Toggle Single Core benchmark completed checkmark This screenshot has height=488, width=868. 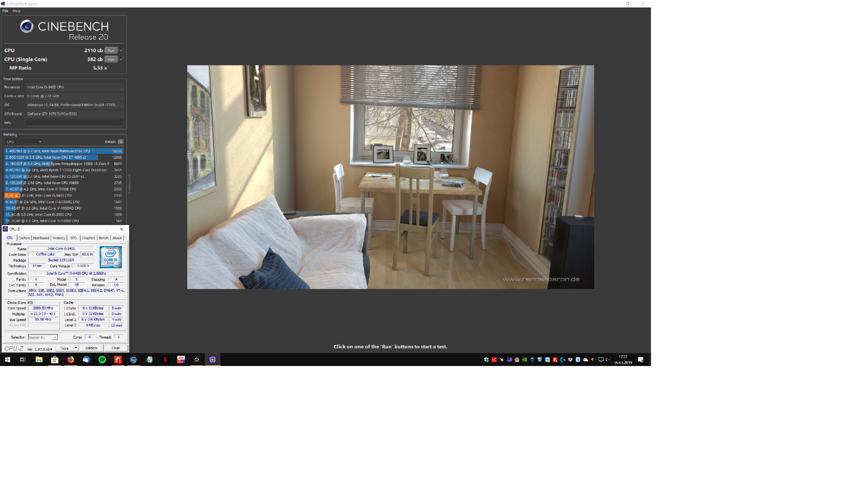coord(122,58)
